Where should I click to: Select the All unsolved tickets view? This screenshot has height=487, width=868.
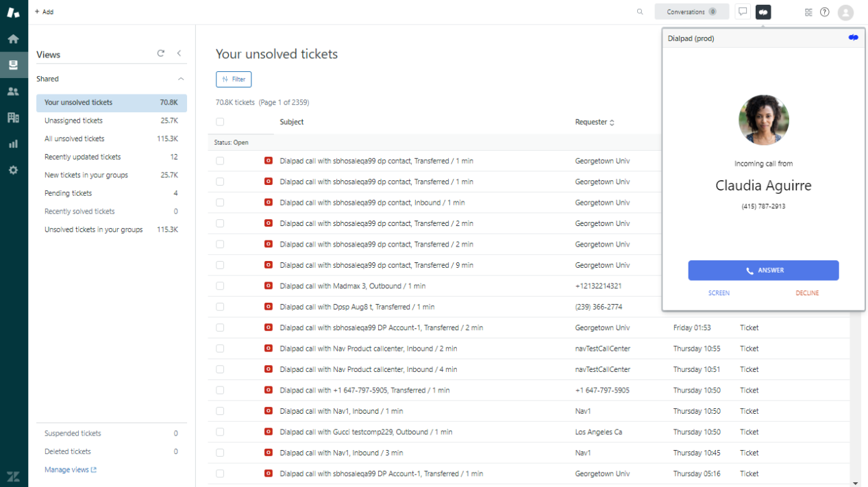tap(112, 139)
